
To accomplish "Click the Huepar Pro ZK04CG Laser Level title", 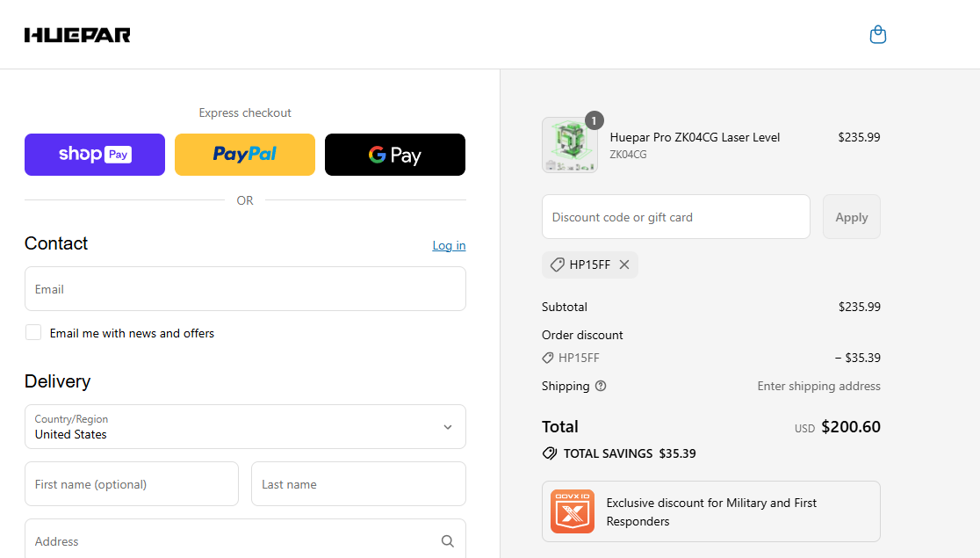I will [x=695, y=137].
